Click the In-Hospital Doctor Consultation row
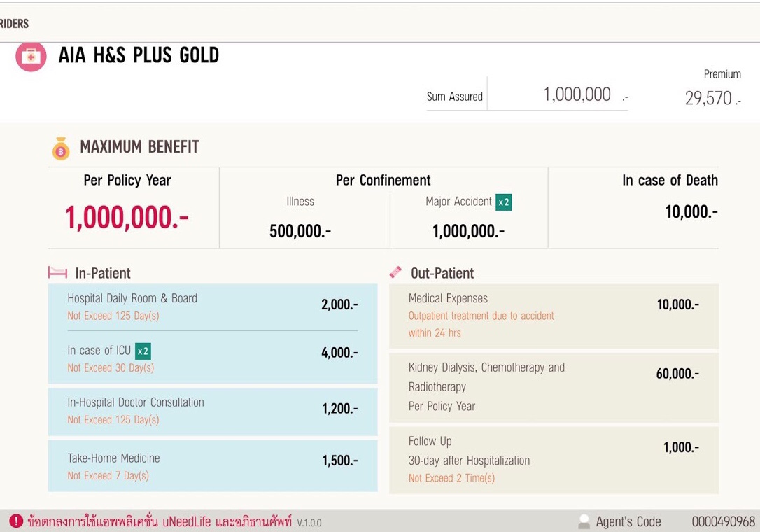Viewport: 760px width, 532px height. (x=212, y=411)
